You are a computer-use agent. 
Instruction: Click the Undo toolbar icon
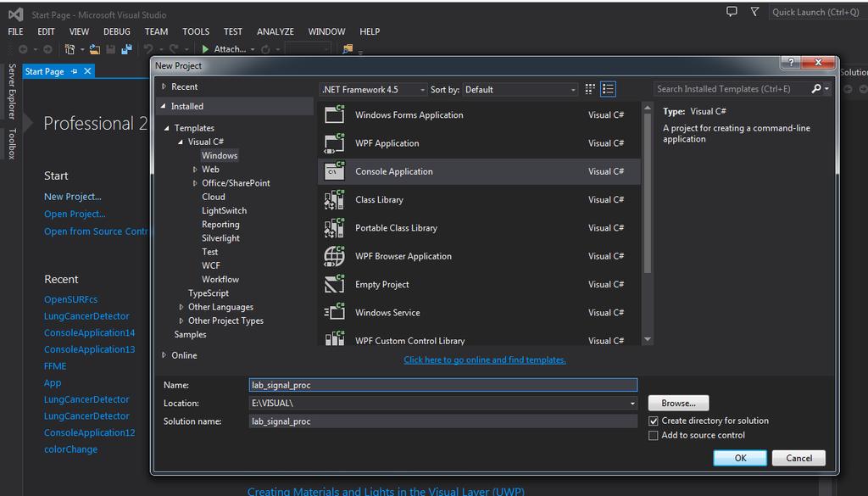click(148, 49)
